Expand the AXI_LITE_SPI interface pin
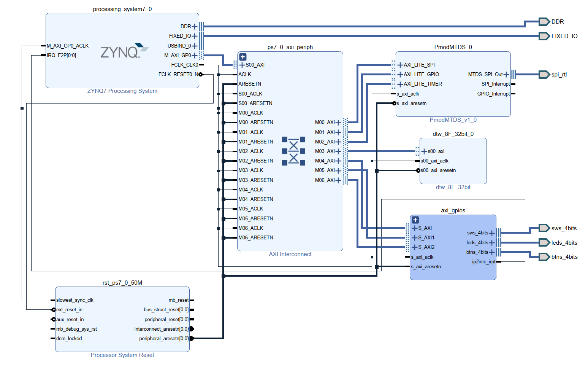 point(400,65)
